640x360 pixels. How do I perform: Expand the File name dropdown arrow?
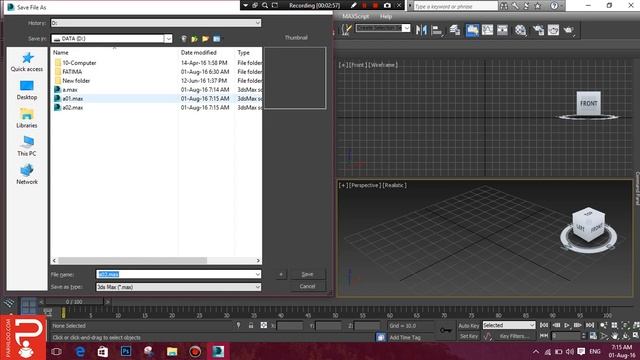click(258, 274)
